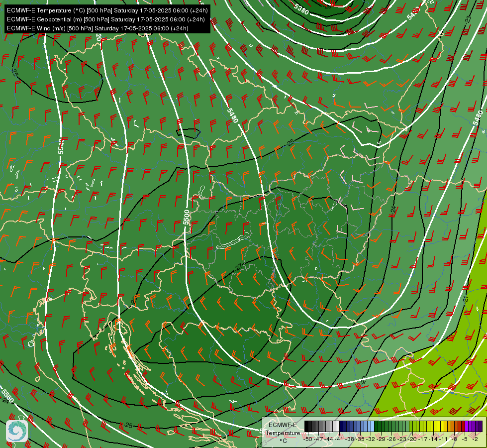Viewport: 487px width, 448px height.
Task: Click the 5560 geopotential contour label
Action: (x=7, y=395)
